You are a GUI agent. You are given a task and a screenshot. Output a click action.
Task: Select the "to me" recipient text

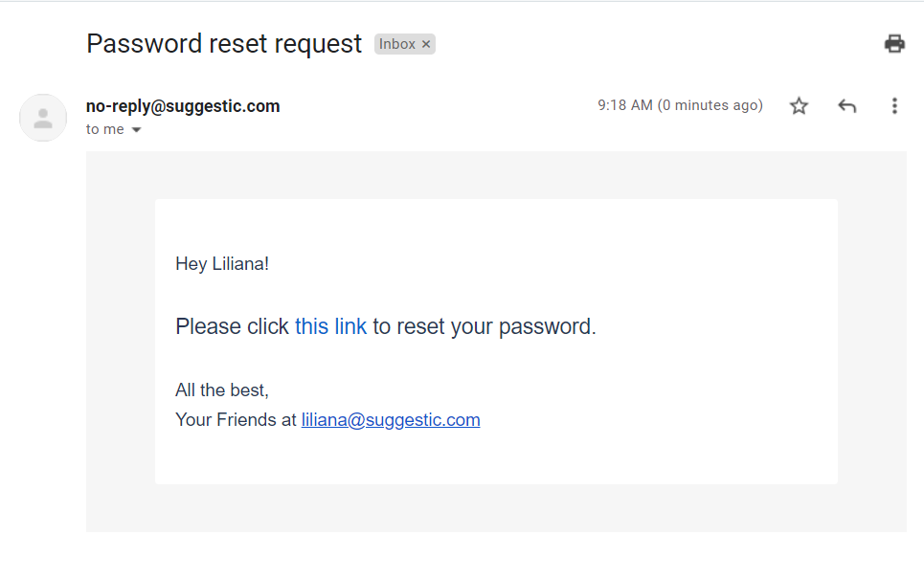pos(105,129)
